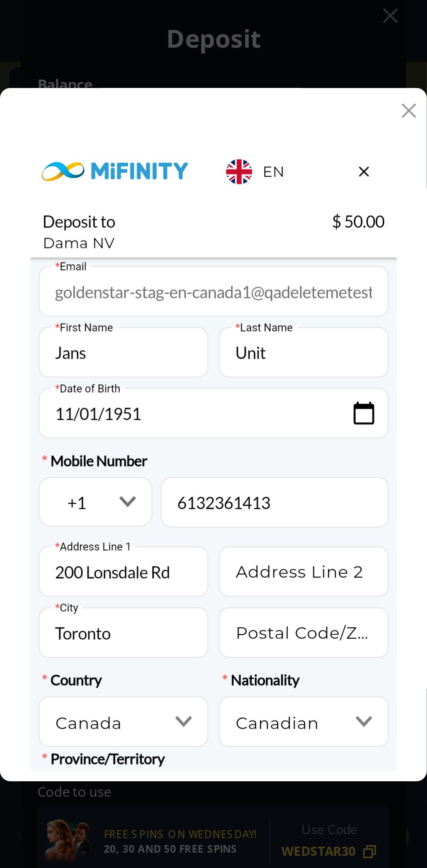Expand the Country dropdown showing Canada
Viewport: 427px width, 868px height.
click(x=123, y=722)
